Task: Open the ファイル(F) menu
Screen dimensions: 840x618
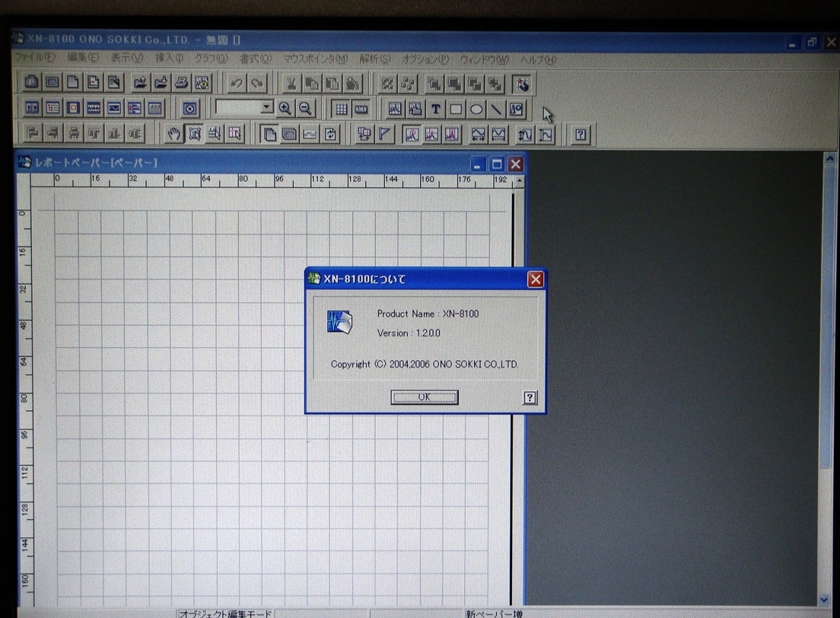Action: (34, 57)
